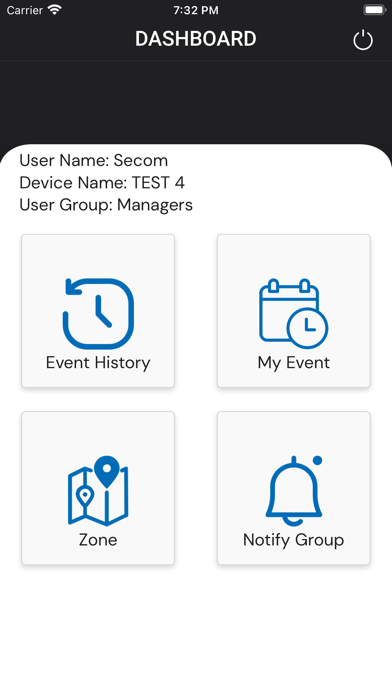Tap the My Event label
Viewport: 392px width, 696px height.
tap(293, 363)
